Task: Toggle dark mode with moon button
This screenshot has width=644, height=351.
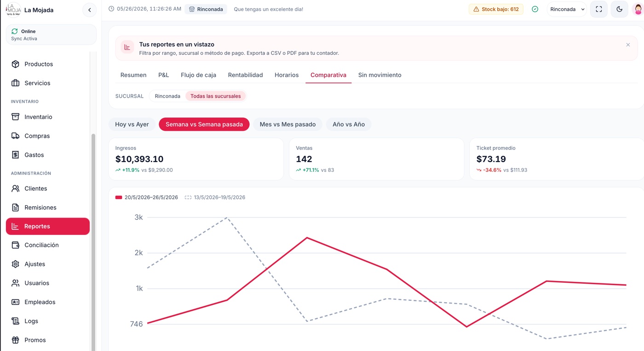Action: [x=620, y=9]
